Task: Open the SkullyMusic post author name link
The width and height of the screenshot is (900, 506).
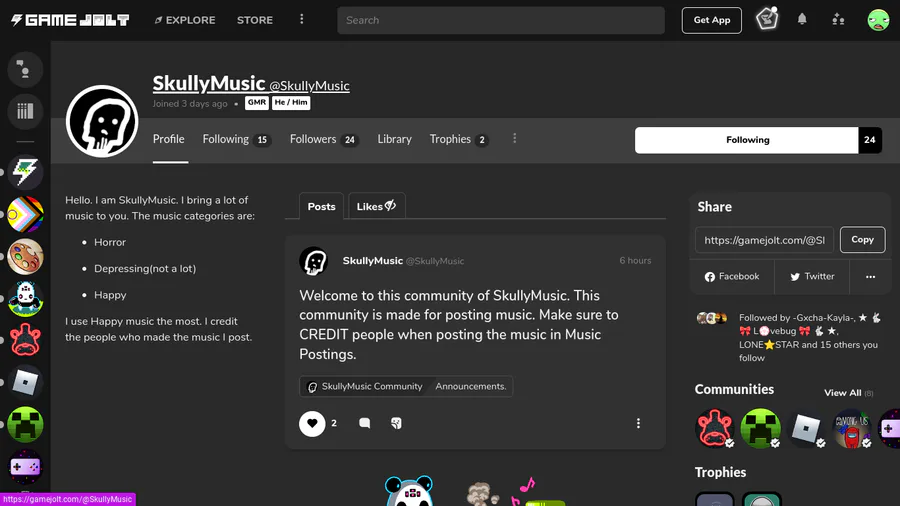Action: (x=373, y=261)
